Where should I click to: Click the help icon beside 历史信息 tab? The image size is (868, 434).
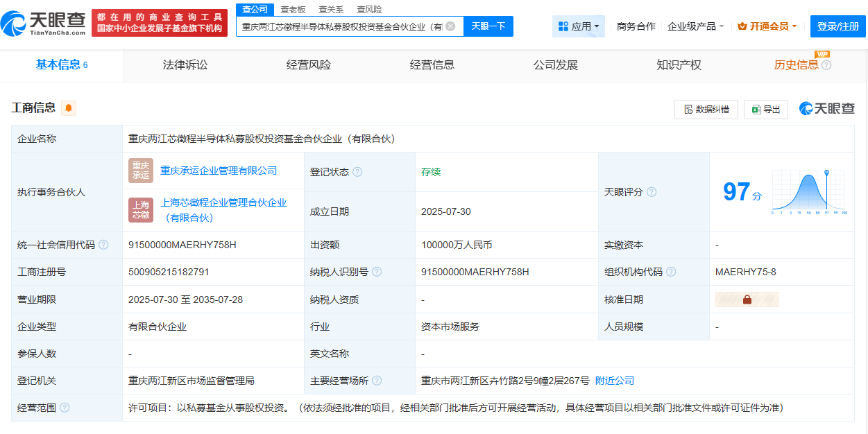826,65
